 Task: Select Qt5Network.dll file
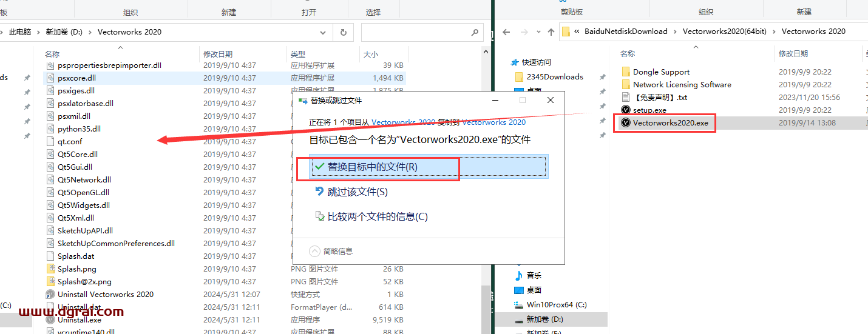[x=84, y=179]
